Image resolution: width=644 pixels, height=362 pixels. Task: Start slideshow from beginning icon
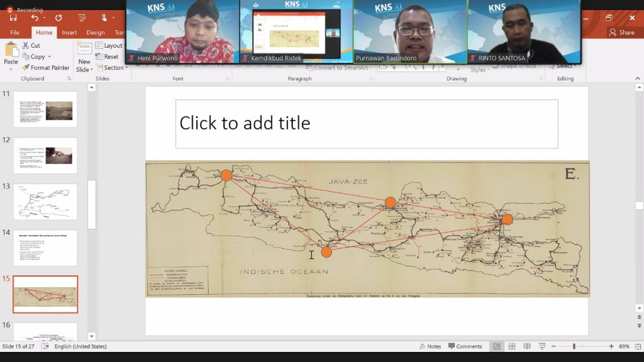pos(82,18)
